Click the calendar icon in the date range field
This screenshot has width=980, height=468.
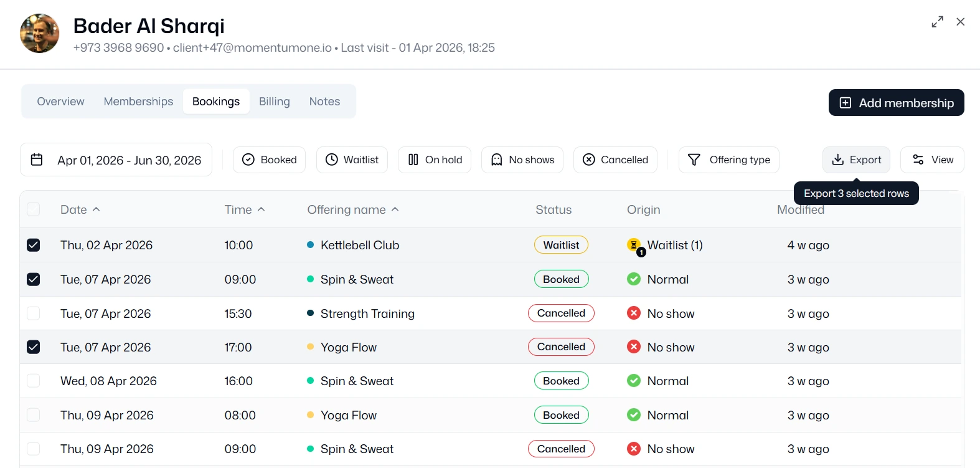click(37, 160)
